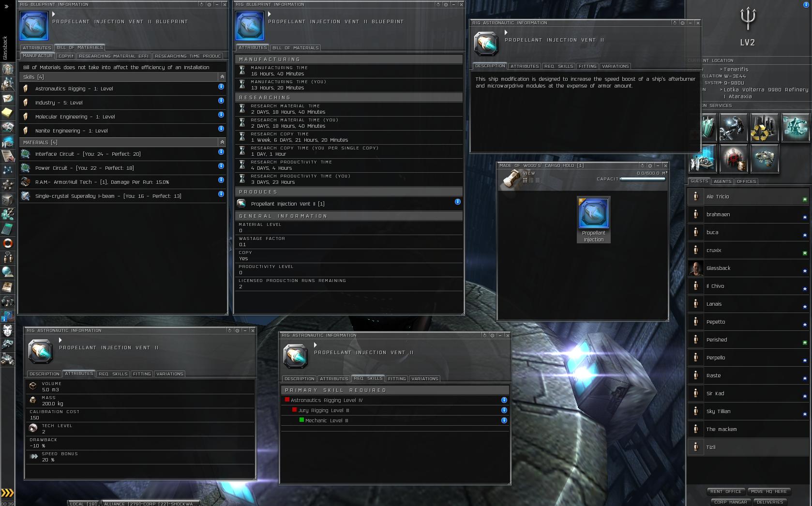Click the Rent Office button
The width and height of the screenshot is (812, 506).
726,491
